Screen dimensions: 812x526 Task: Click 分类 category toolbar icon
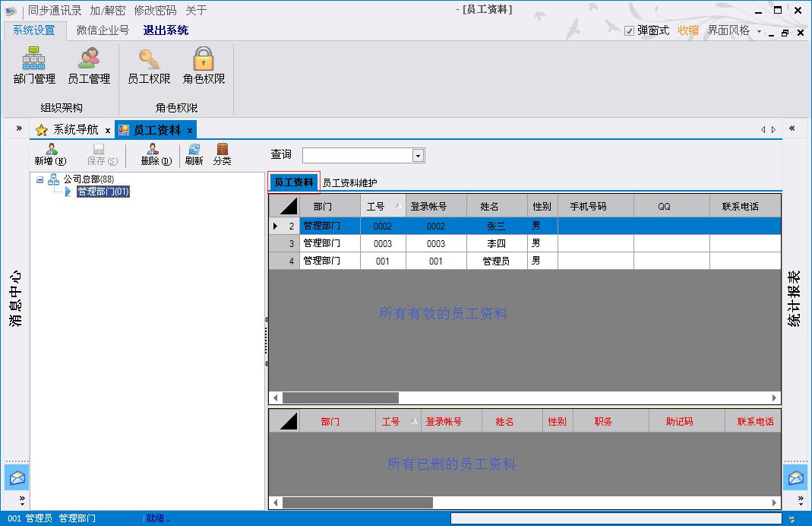pos(222,154)
